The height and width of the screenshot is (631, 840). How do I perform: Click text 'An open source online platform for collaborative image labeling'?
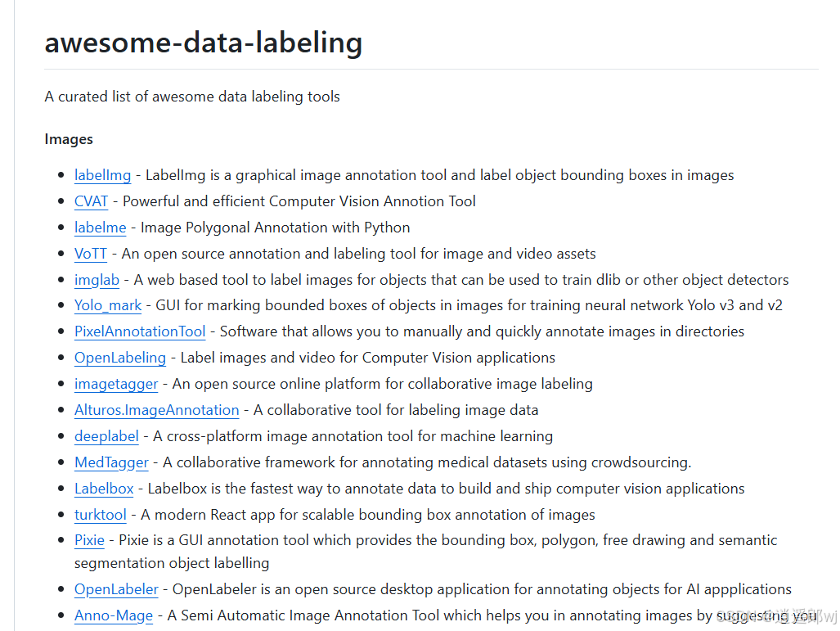[x=383, y=384]
